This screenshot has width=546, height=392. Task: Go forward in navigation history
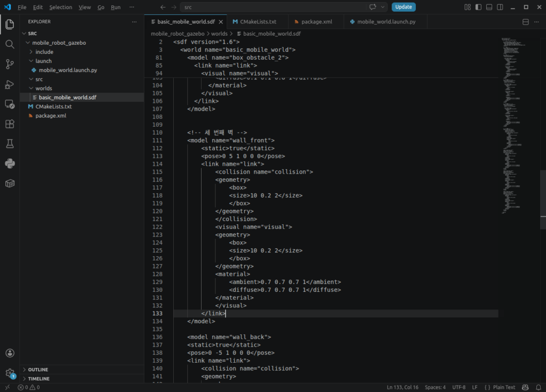pyautogui.click(x=173, y=7)
